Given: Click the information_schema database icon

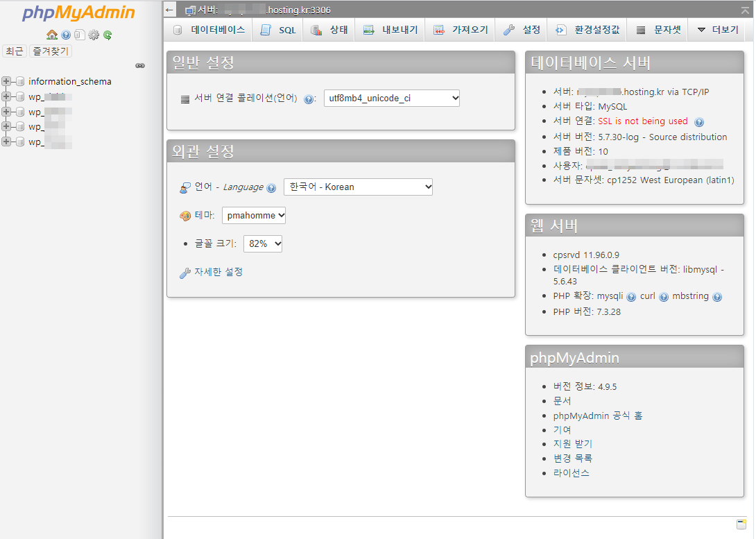Looking at the screenshot, I should pyautogui.click(x=20, y=81).
